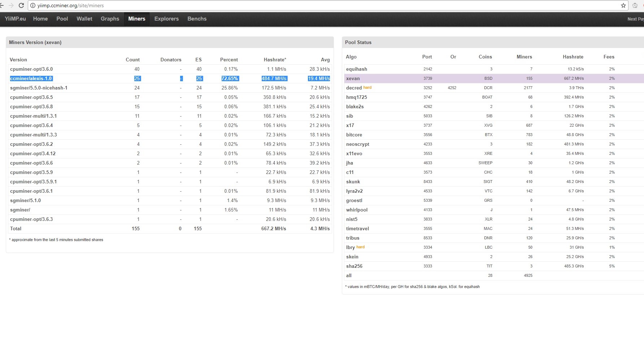This screenshot has width=644, height=362.
Task: Pick the whirlpool algo
Action: coord(357,210)
